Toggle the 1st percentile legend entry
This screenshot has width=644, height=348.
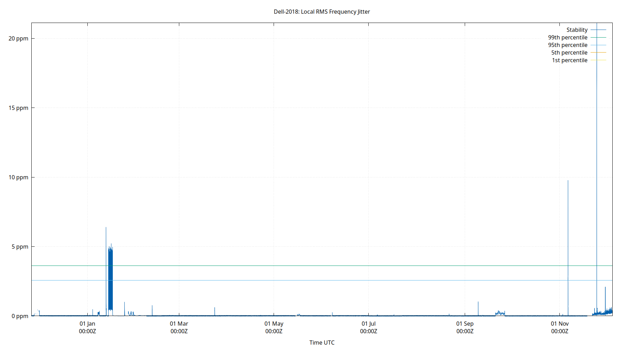coord(570,60)
